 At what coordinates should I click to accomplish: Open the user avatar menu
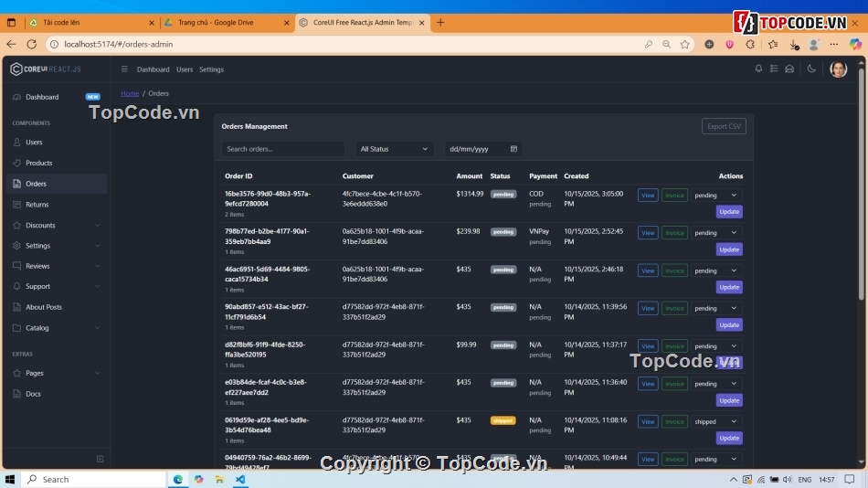point(838,69)
